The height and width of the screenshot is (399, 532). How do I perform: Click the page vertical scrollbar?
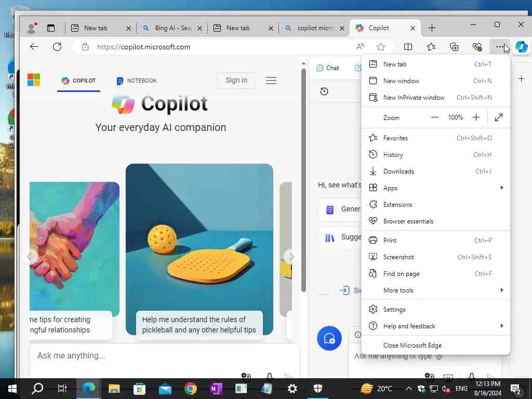(303, 180)
